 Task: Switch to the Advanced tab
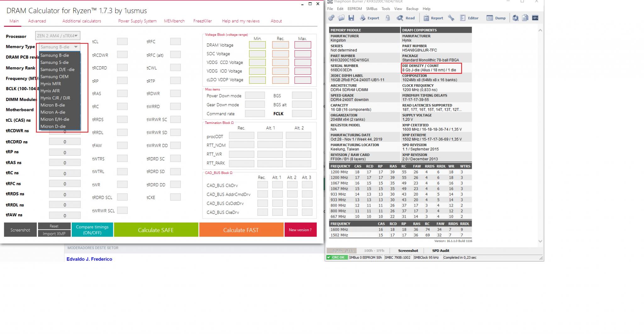click(37, 21)
